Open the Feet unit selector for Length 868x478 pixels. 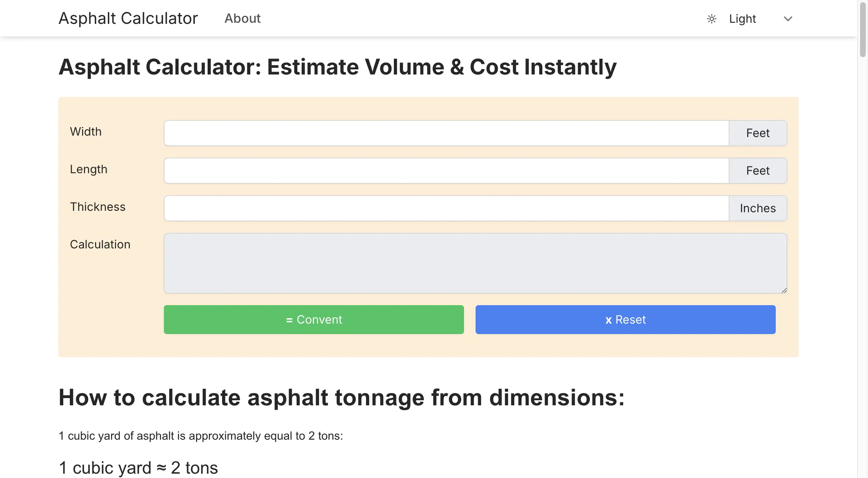758,170
